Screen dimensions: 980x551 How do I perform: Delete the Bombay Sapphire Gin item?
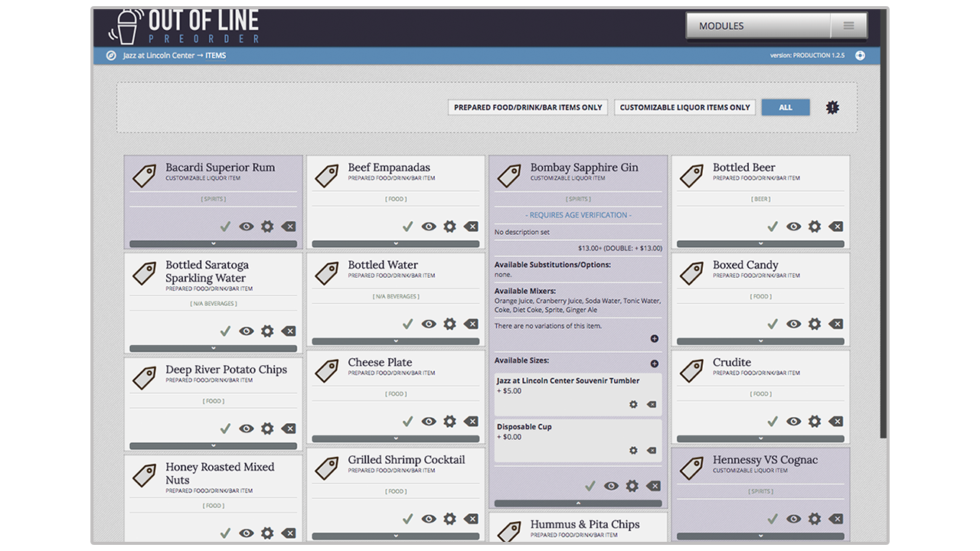(x=653, y=486)
